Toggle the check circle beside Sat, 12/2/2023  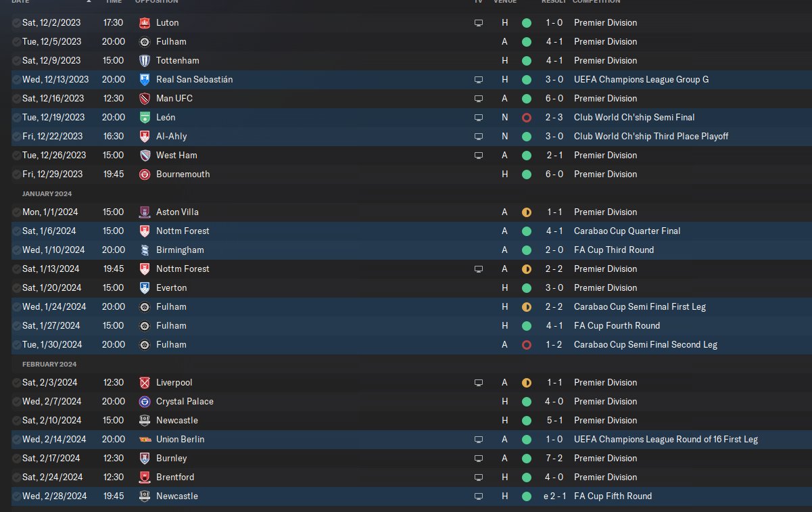16,23
